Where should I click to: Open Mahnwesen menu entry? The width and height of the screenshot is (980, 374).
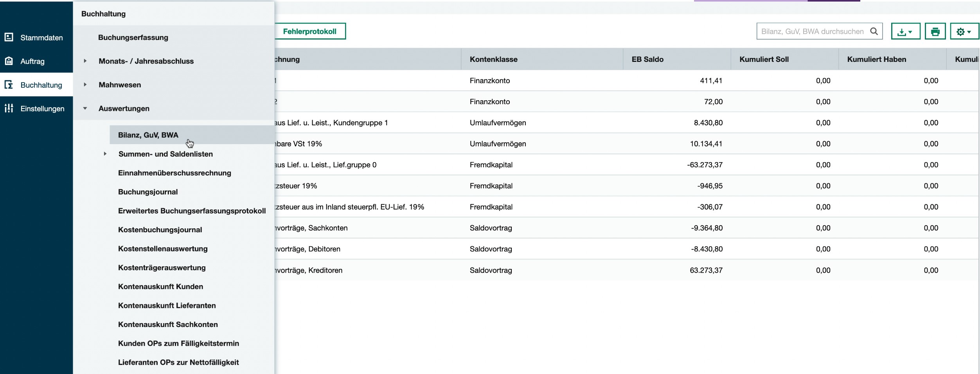(120, 85)
